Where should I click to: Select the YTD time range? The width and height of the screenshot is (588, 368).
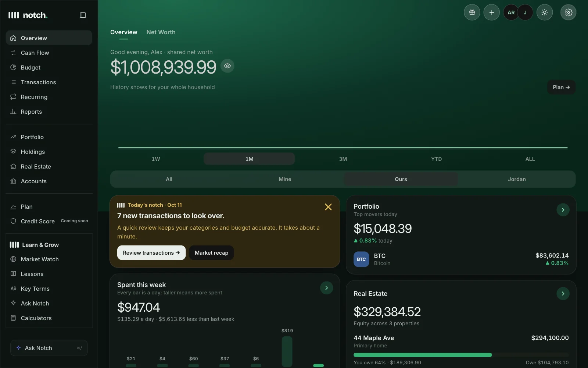(437, 159)
